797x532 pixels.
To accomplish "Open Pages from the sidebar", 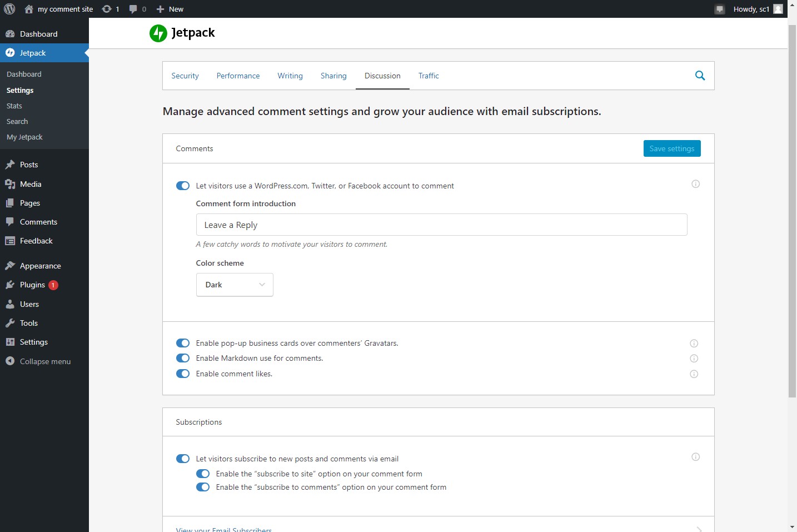I will (44, 203).
